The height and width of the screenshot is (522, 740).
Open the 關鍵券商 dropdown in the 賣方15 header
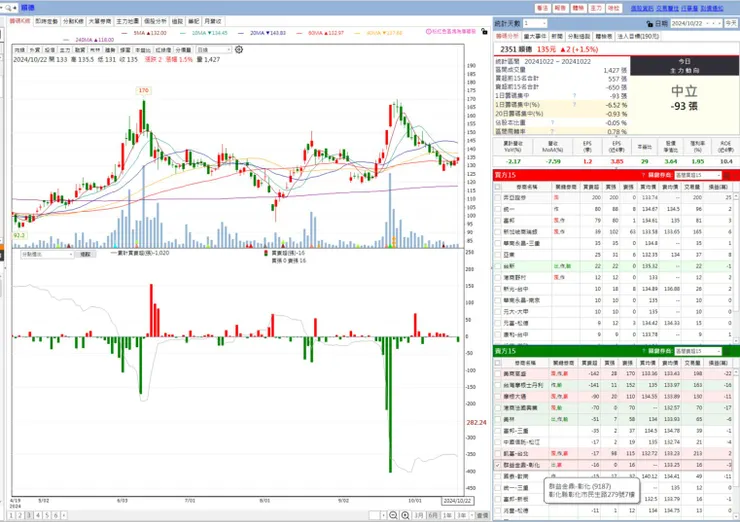point(698,351)
